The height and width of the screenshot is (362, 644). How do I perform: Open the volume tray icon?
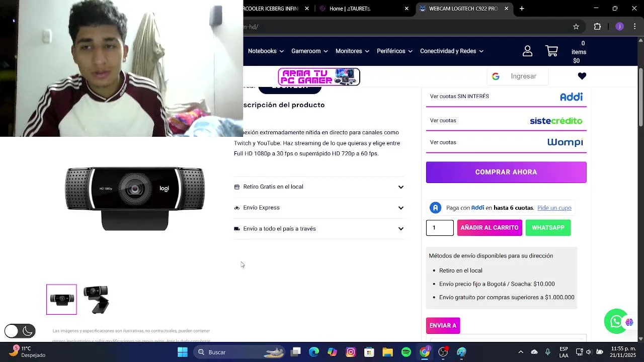589,352
